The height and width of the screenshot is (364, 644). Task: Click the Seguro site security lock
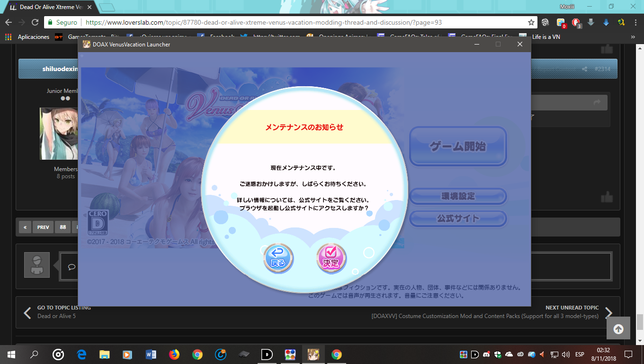62,22
